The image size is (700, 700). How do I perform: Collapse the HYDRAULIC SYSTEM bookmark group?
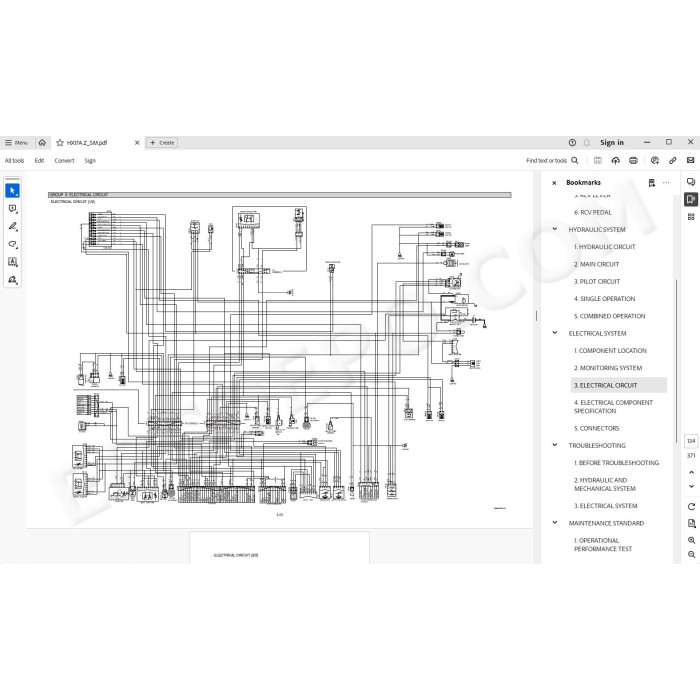(x=555, y=229)
